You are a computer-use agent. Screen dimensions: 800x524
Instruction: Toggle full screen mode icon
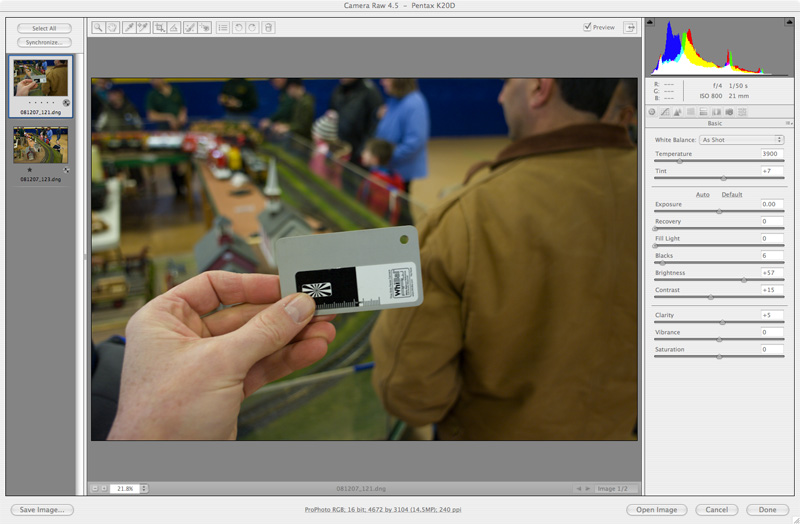[630, 28]
